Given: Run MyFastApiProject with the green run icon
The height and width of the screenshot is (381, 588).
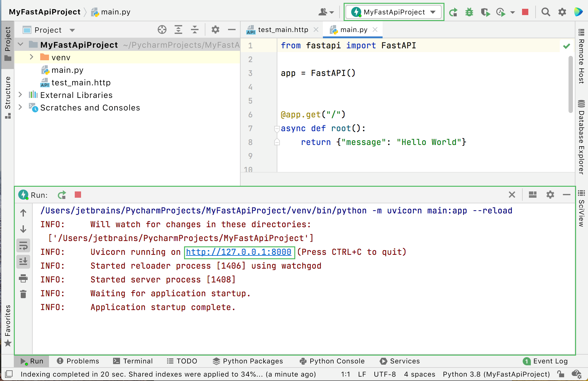Looking at the screenshot, I should (453, 12).
